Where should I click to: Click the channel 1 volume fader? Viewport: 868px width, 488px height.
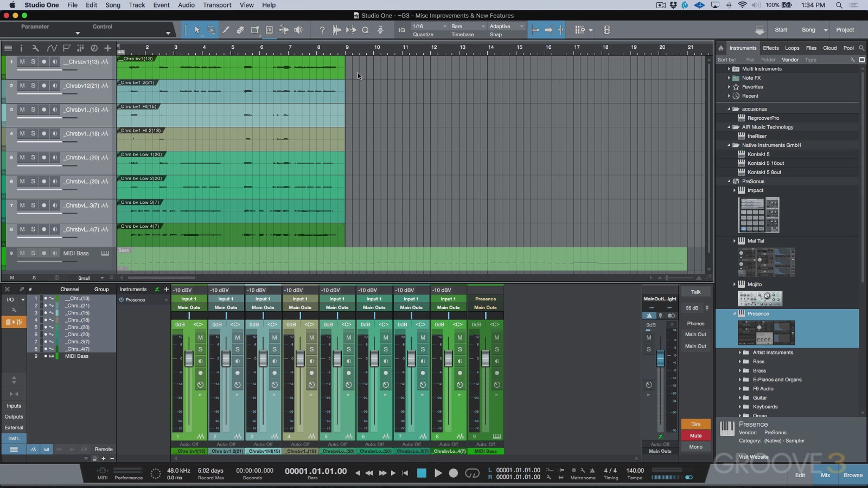pyautogui.click(x=189, y=358)
